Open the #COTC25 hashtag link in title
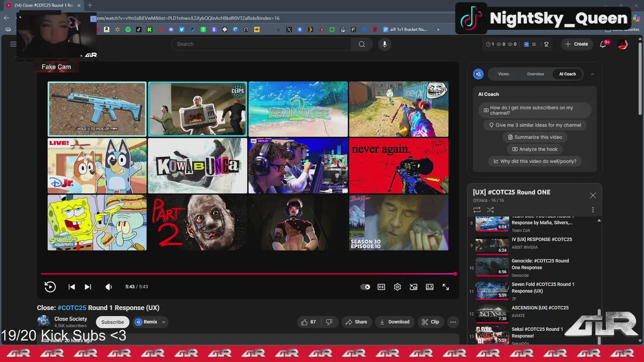The height and width of the screenshot is (362, 644). click(72, 308)
